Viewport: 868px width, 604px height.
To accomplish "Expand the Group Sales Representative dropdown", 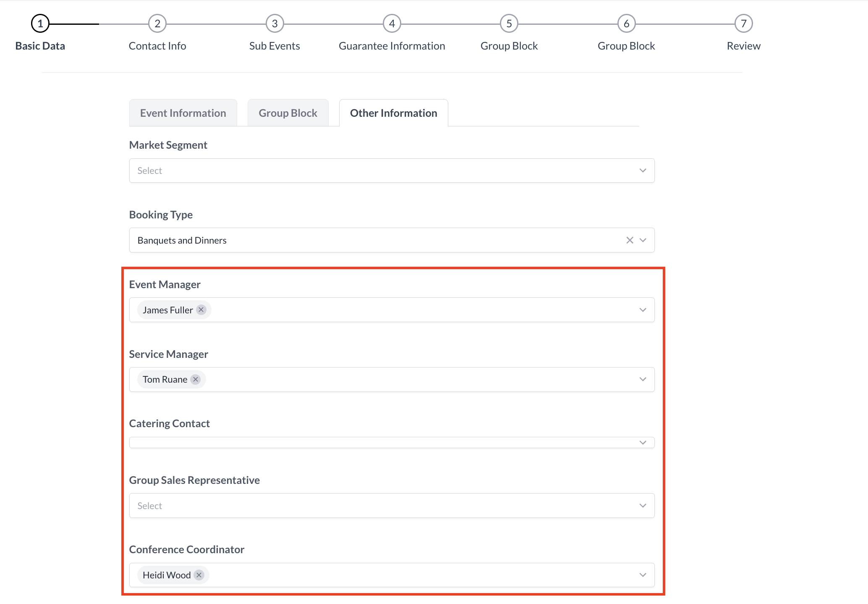I will (x=642, y=505).
